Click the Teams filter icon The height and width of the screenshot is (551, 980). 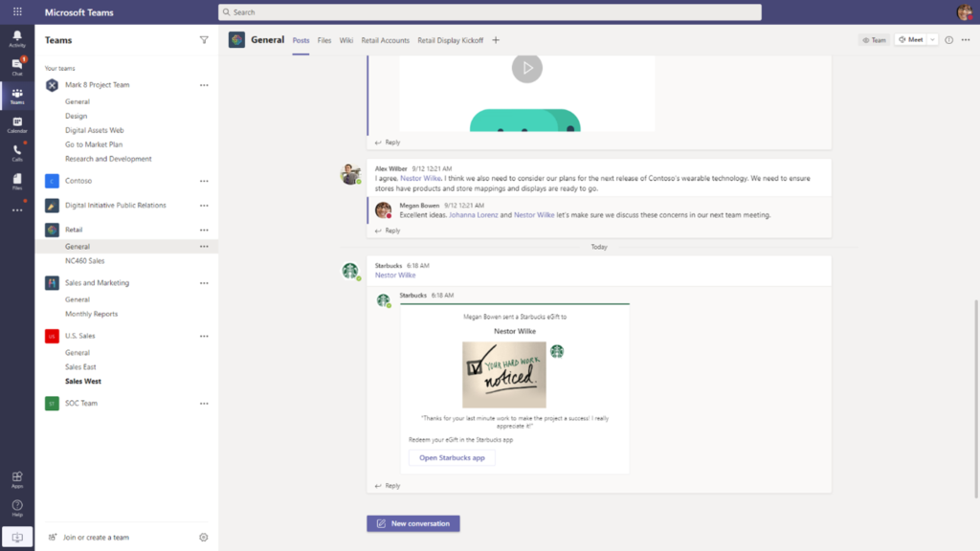click(204, 40)
